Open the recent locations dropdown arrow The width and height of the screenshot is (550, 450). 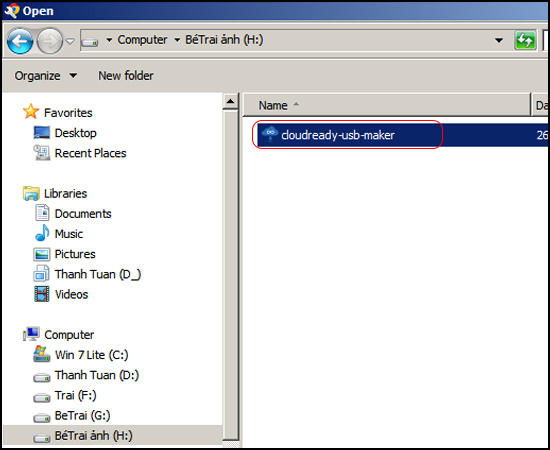(x=70, y=42)
